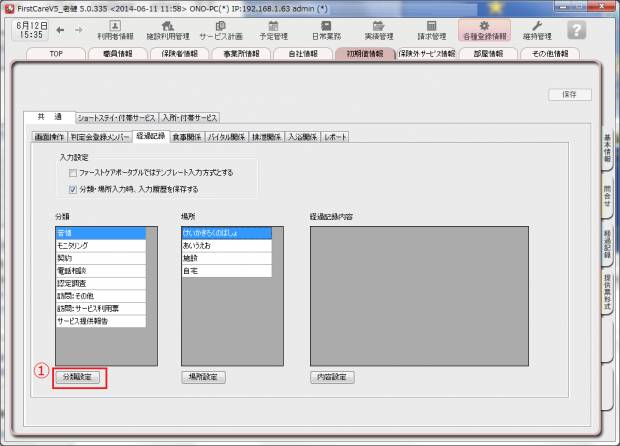Viewport: 620px width, 446px height.
Task: Open the ショートステイ・付帯サービス tab
Action: click(118, 117)
